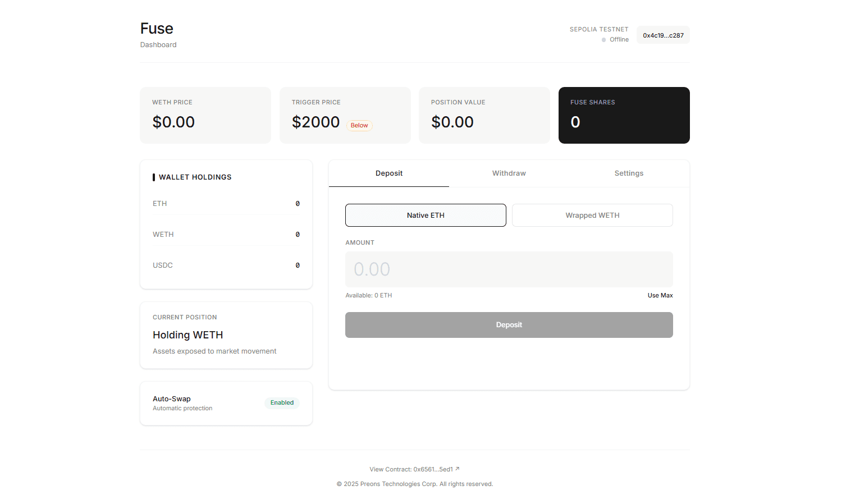Select the Wrapped WETH deposit option
Screen dimensions: 846x504
click(x=592, y=216)
